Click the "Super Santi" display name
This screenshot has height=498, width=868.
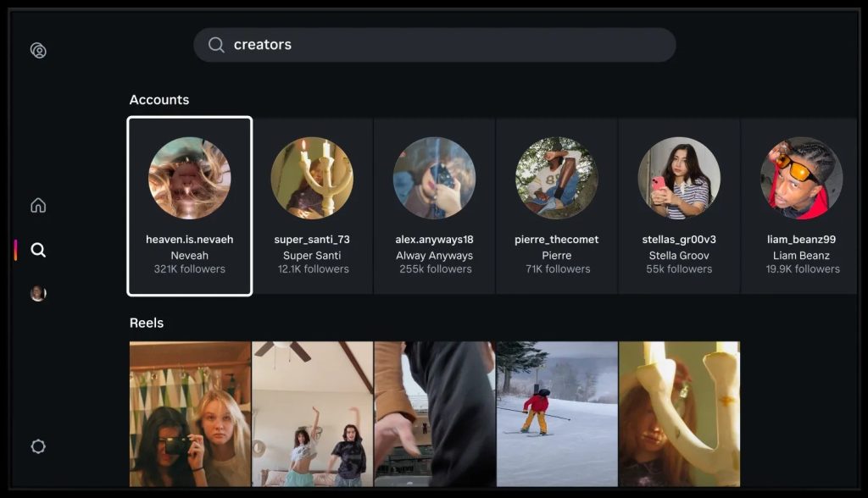point(312,255)
